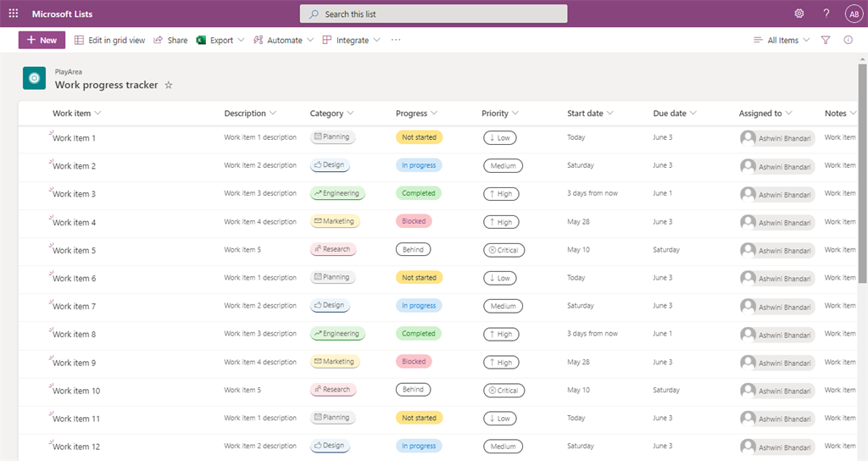
Task: Expand the All Items view dropdown
Action: click(782, 40)
